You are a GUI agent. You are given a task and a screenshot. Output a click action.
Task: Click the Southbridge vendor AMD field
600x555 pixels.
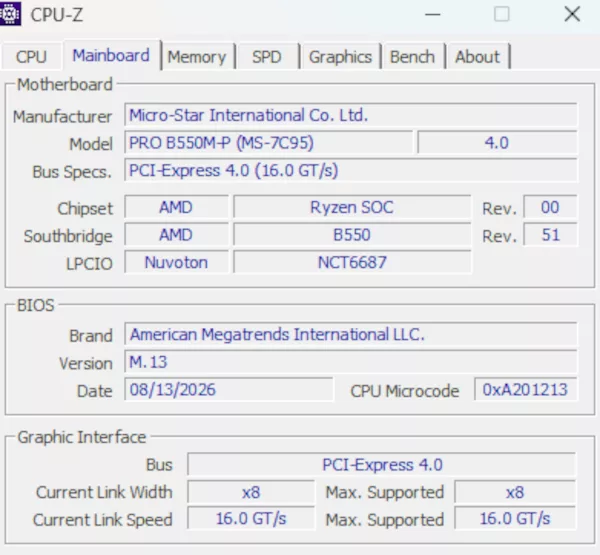pos(176,235)
